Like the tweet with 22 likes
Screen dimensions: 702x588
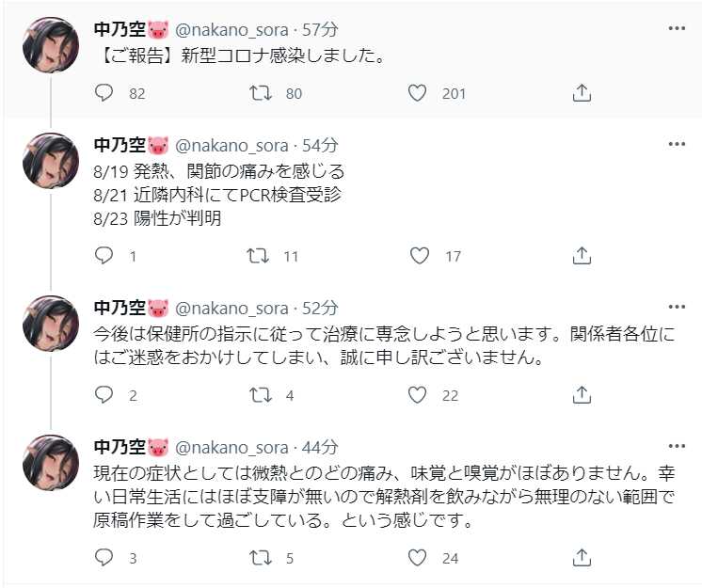(x=420, y=395)
